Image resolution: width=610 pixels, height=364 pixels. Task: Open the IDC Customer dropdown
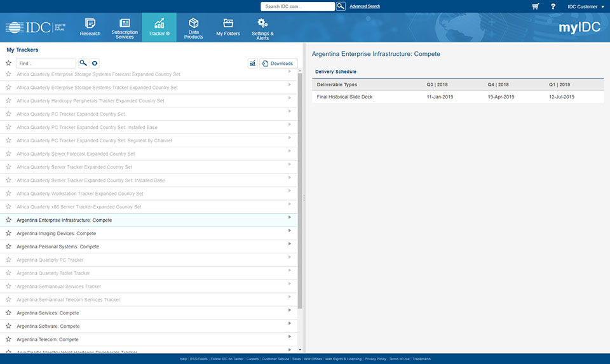click(x=585, y=6)
